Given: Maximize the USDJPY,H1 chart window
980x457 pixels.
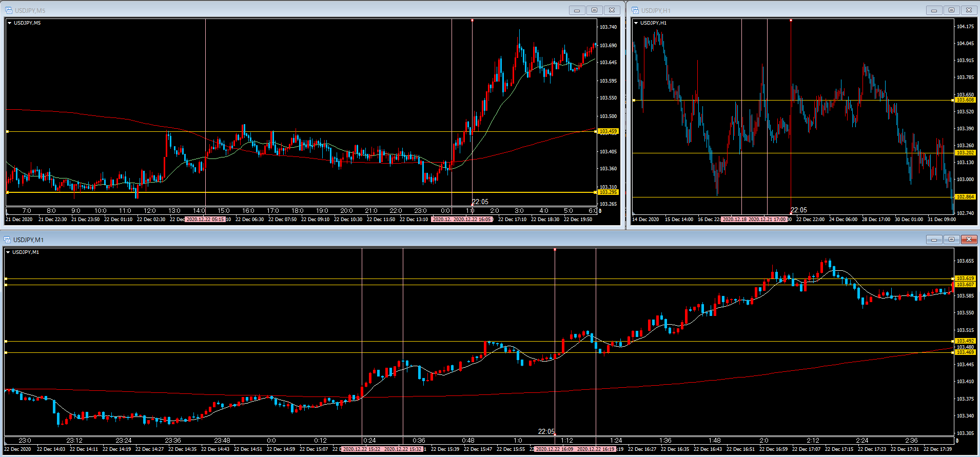Looking at the screenshot, I should point(951,10).
